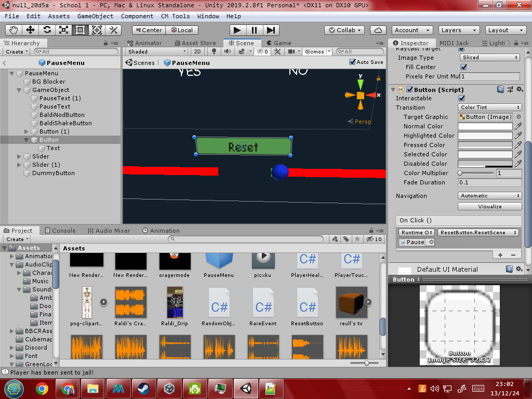Select the Move tool
This screenshot has height=399, width=532.
click(x=30, y=30)
